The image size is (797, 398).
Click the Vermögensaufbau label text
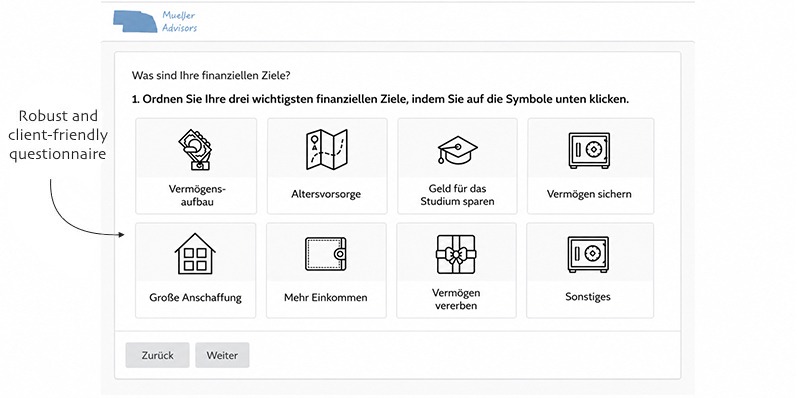pos(197,195)
